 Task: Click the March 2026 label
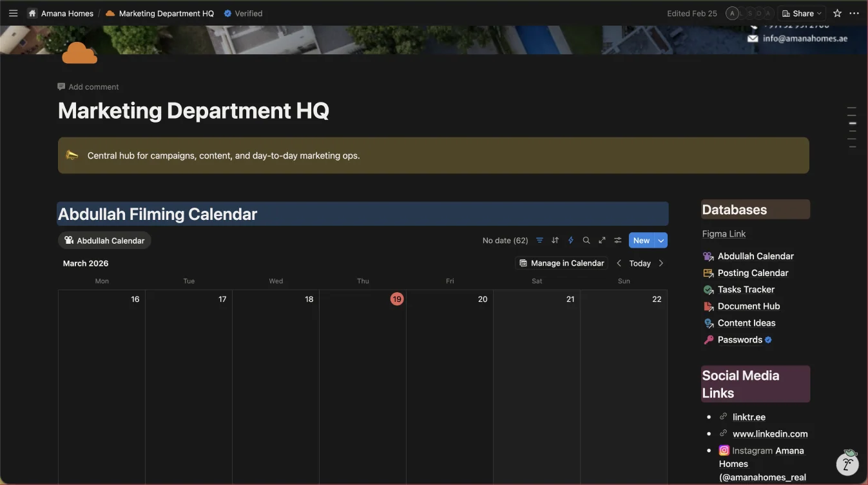[86, 263]
